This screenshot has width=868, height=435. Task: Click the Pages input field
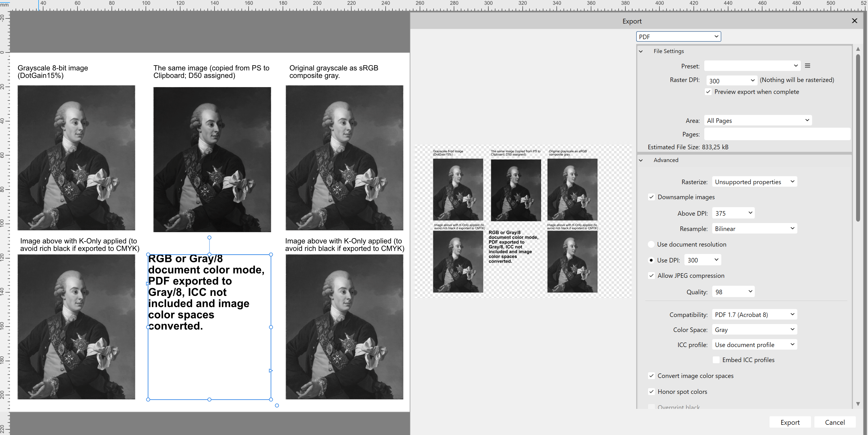(x=777, y=134)
